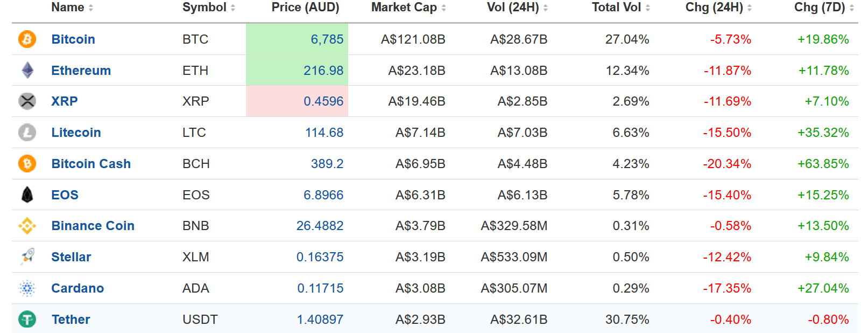Open the Bitcoin link
This screenshot has height=333, width=868.
73,39
